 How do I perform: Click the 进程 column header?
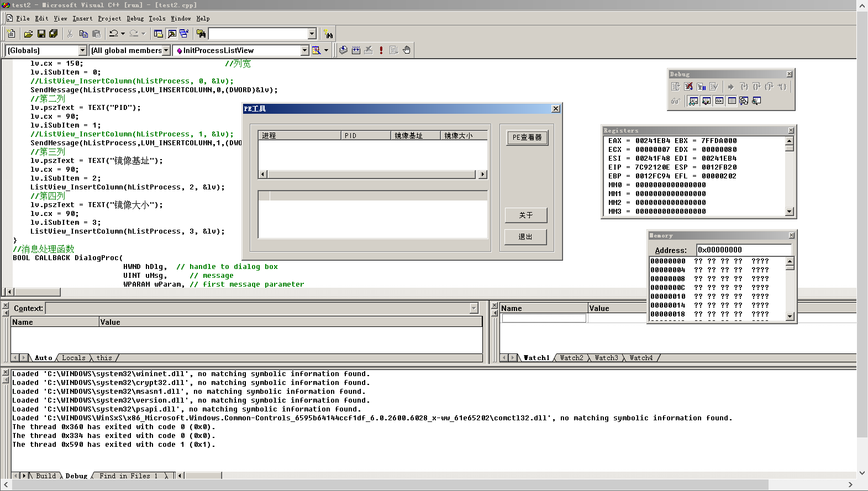300,135
